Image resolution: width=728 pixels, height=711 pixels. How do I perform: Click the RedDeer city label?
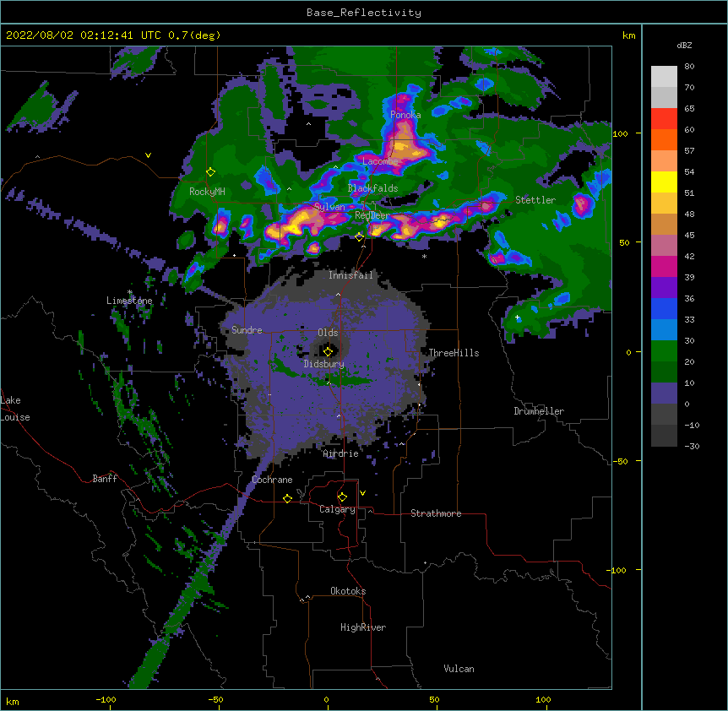click(x=372, y=215)
